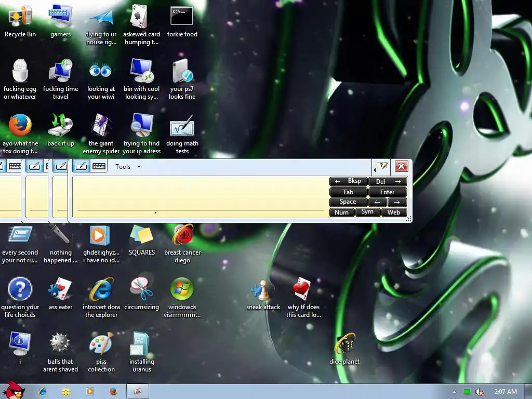Switch input panel to writing pad mode
The image size is (532, 399).
(x=82, y=166)
